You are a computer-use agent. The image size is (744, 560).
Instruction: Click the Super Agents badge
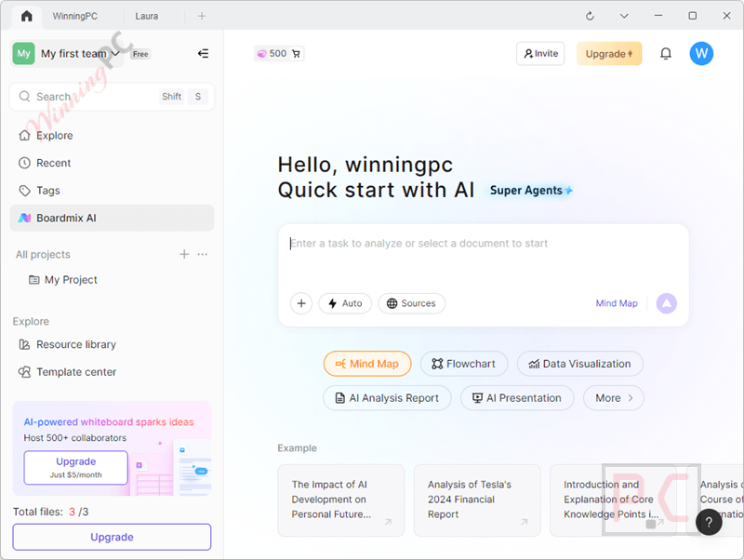click(531, 191)
